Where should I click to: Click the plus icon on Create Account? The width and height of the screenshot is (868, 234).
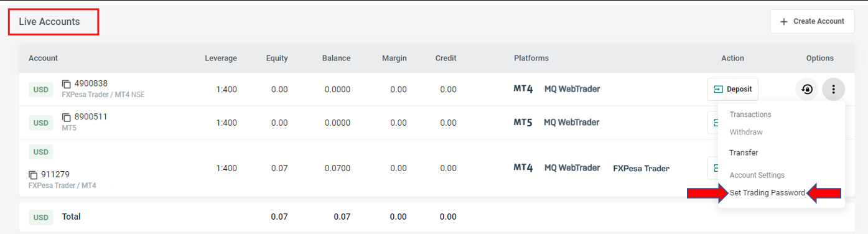784,21
